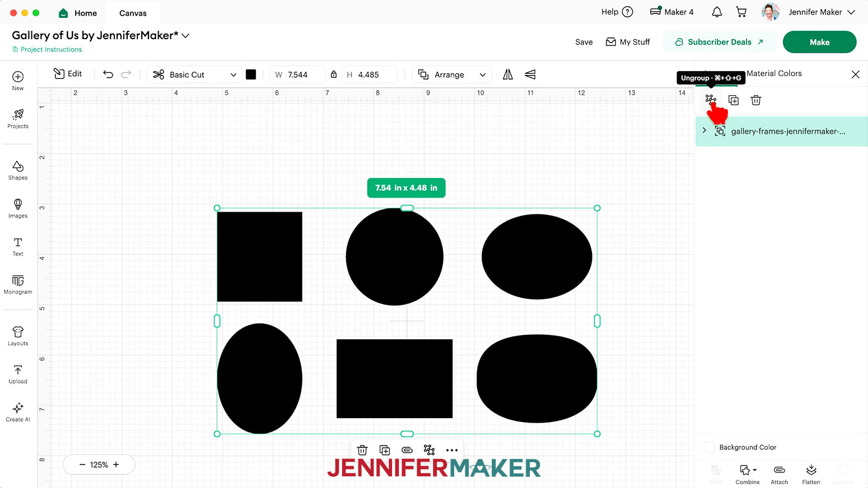868x488 pixels.
Task: Flip the selection vertically
Action: (530, 74)
